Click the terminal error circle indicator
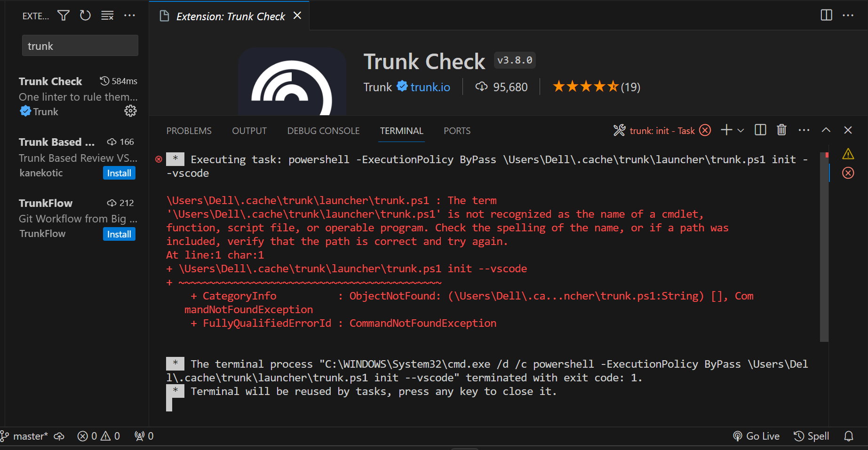Viewport: 868px width, 450px height. 848,173
